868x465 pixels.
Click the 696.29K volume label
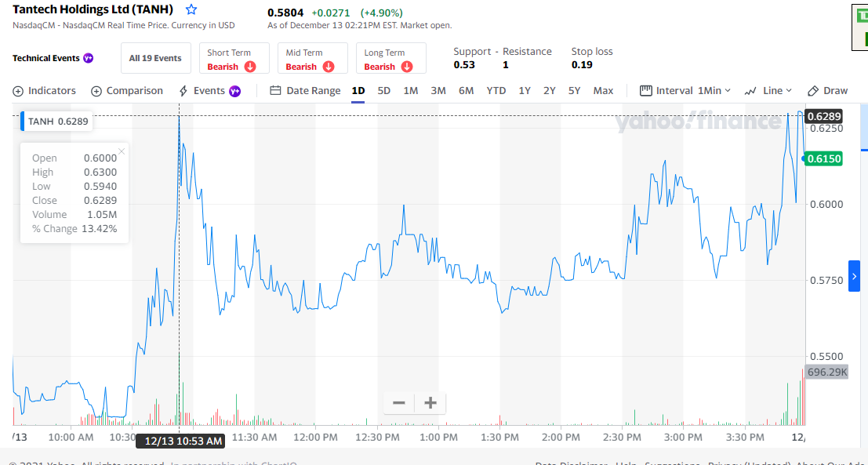pyautogui.click(x=826, y=372)
